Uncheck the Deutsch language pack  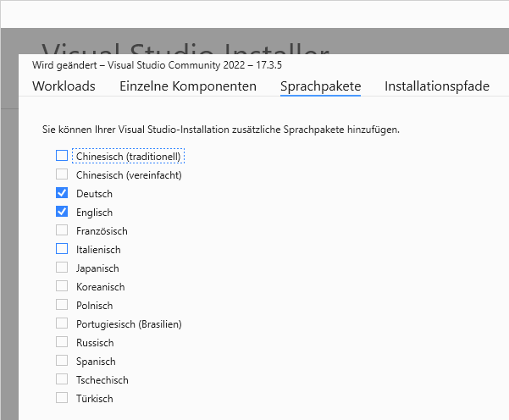pos(62,193)
